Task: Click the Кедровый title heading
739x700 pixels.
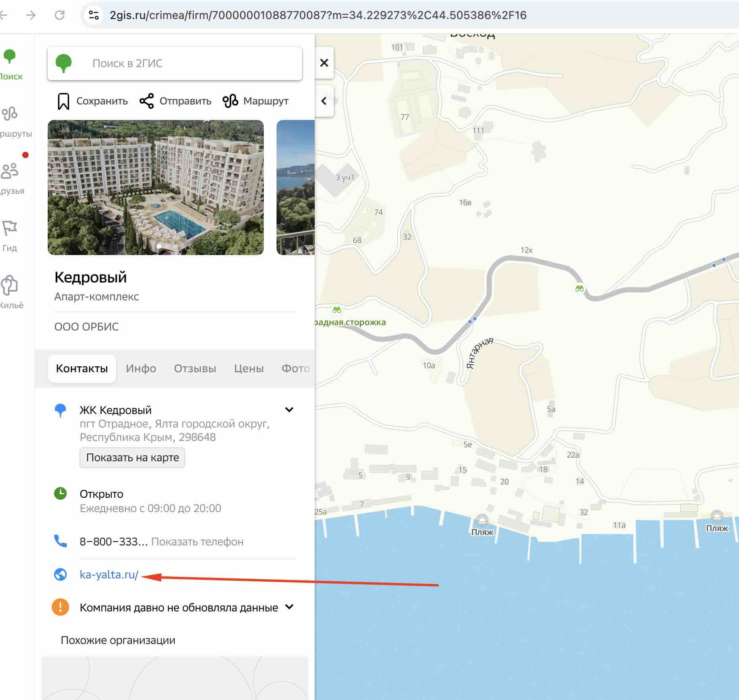Action: (91, 277)
